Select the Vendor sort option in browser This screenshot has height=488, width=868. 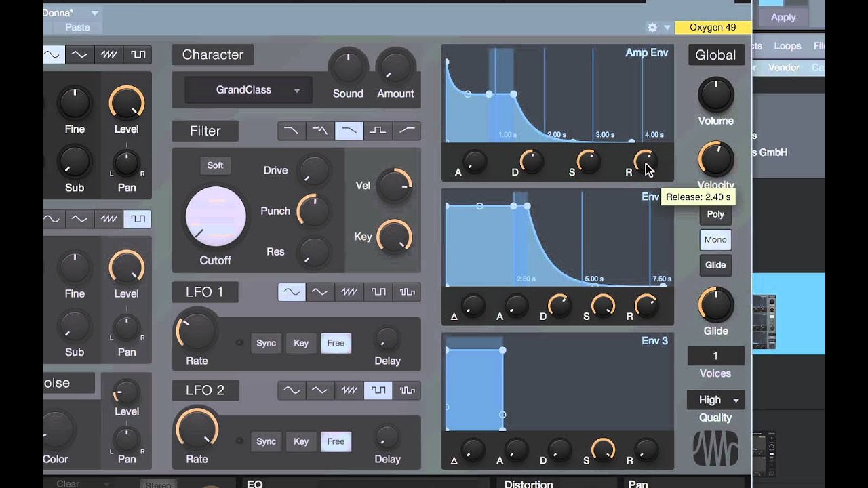pos(784,68)
